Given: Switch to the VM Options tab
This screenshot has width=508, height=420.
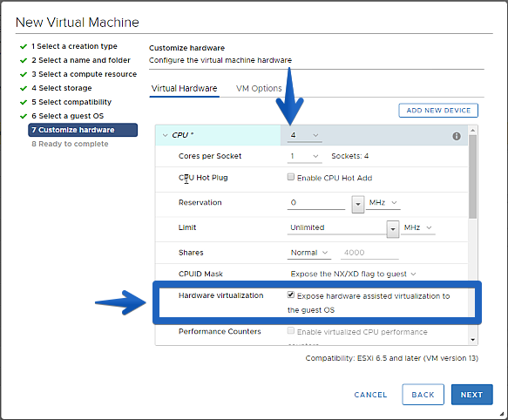Looking at the screenshot, I should 259,89.
